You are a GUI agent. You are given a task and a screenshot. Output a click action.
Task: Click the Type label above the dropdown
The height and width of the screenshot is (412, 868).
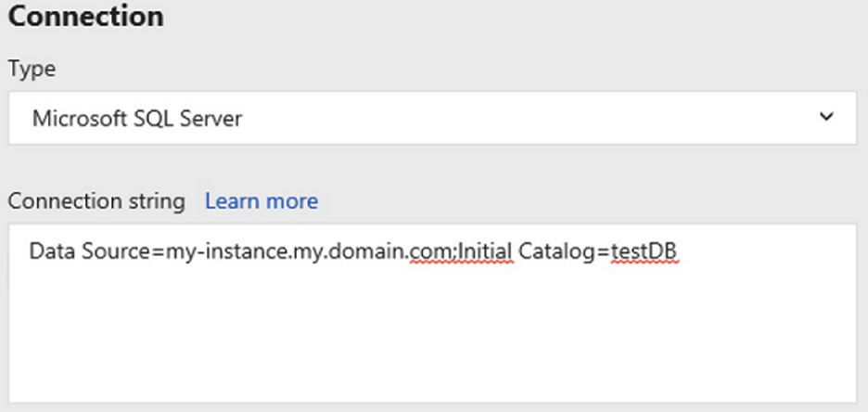click(x=32, y=70)
